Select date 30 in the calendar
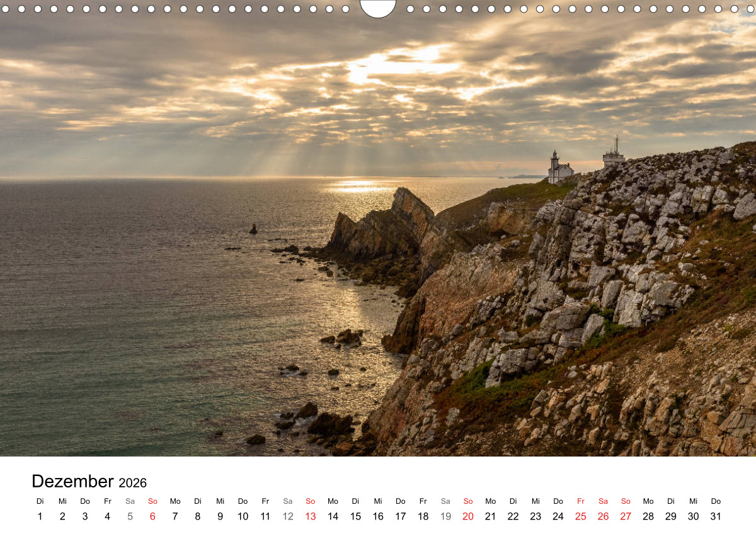Screen dimensions: 756x534 [693, 516]
